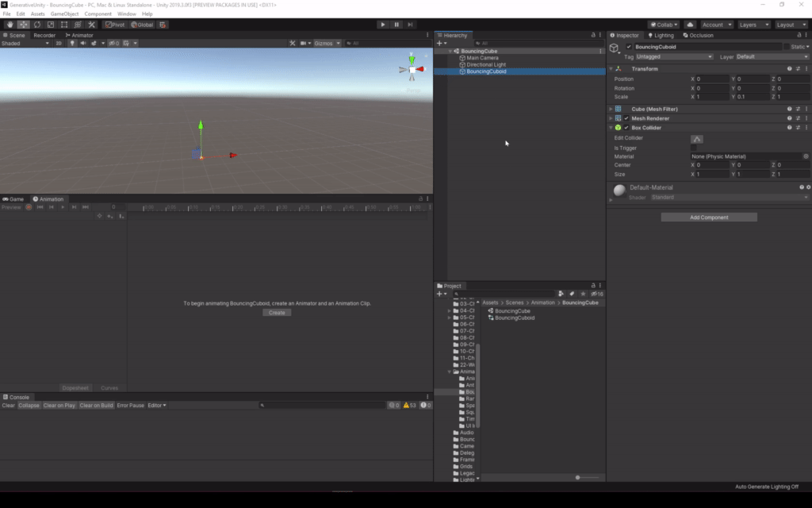The width and height of the screenshot is (812, 508).
Task: Open the Shaded draw mode dropdown
Action: [x=25, y=43]
